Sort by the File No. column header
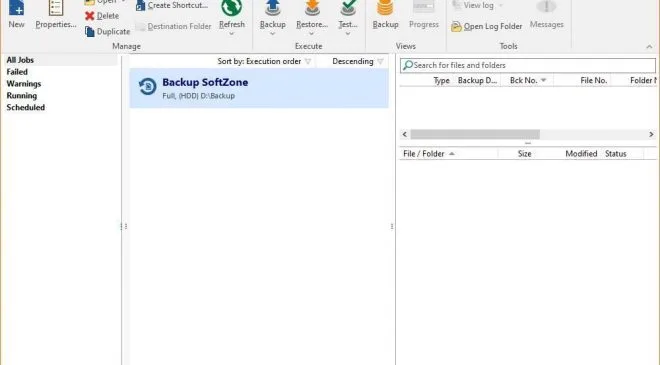The height and width of the screenshot is (365, 660). pos(593,80)
